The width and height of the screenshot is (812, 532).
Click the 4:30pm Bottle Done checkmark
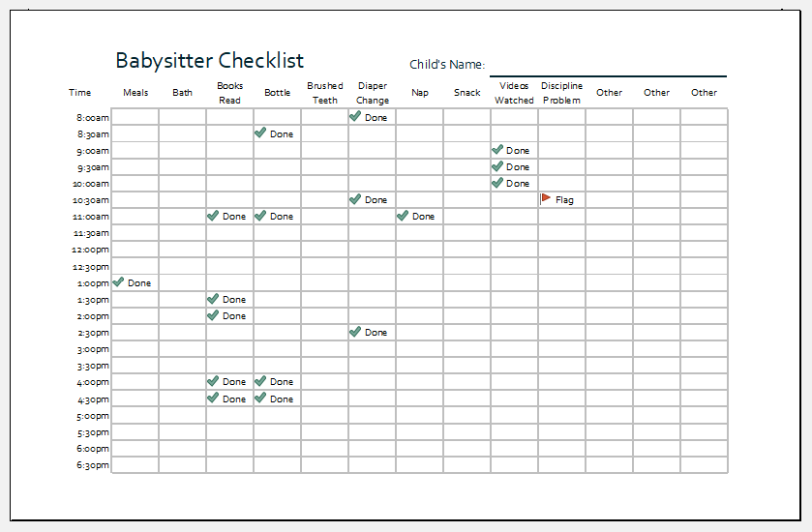pos(260,398)
